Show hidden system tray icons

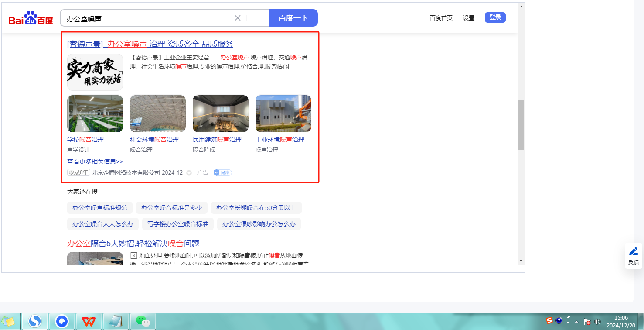(577, 321)
